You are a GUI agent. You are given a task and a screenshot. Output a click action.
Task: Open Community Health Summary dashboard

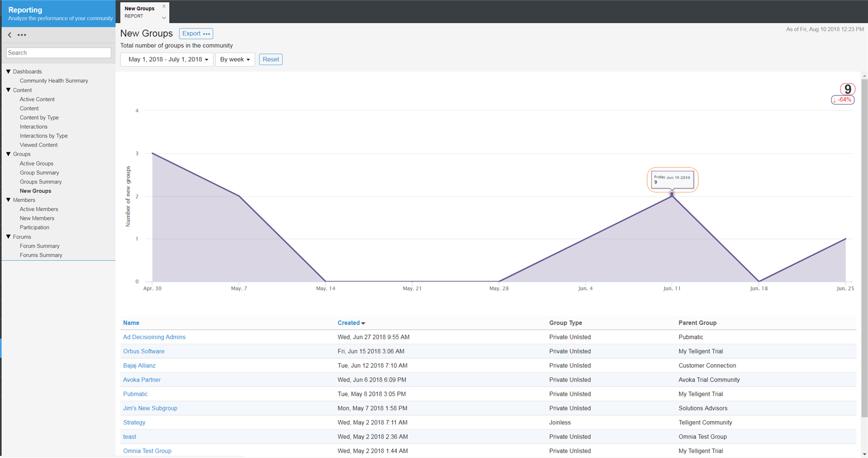tap(54, 81)
